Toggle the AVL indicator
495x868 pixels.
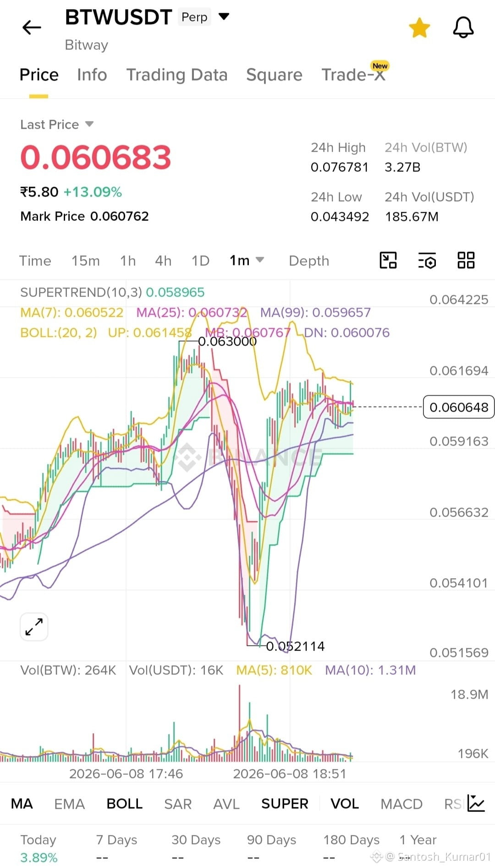[x=226, y=803]
